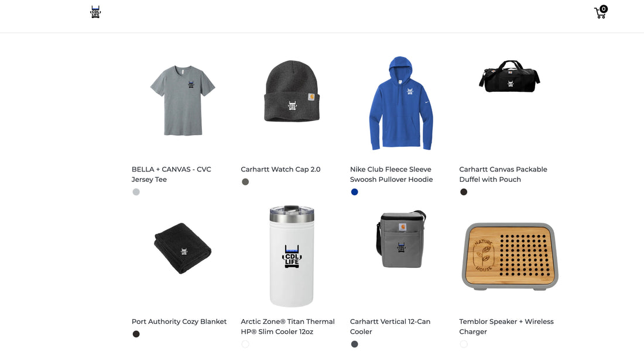Select white swatch under Temblor Speaker
The height and width of the screenshot is (352, 644).
464,344
